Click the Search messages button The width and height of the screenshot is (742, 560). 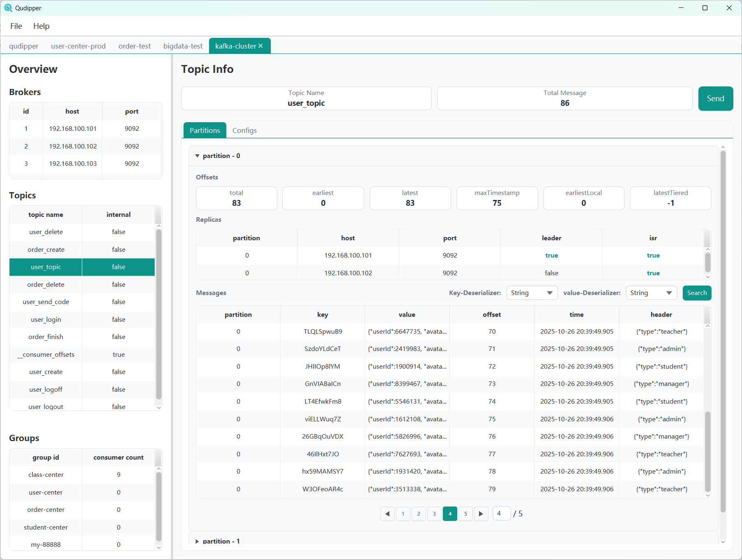(697, 293)
